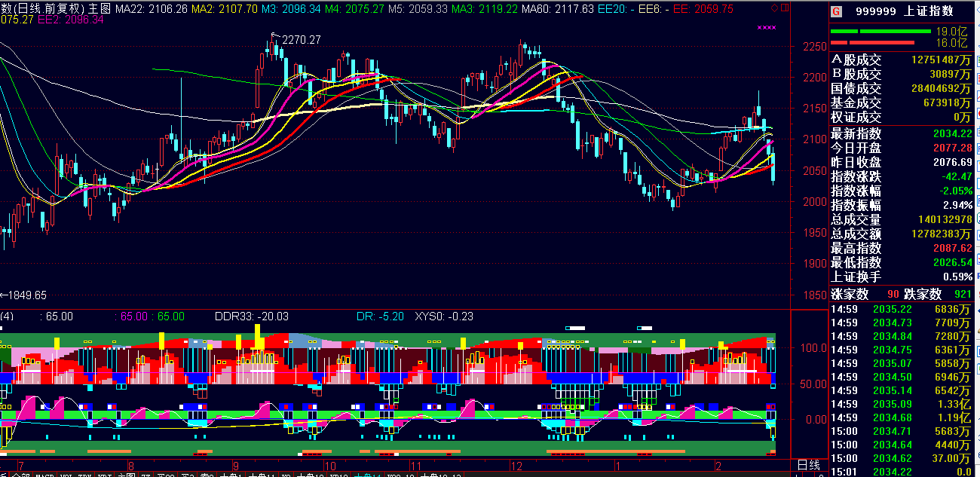
Task: Click the A股成交 row
Action: (901, 60)
